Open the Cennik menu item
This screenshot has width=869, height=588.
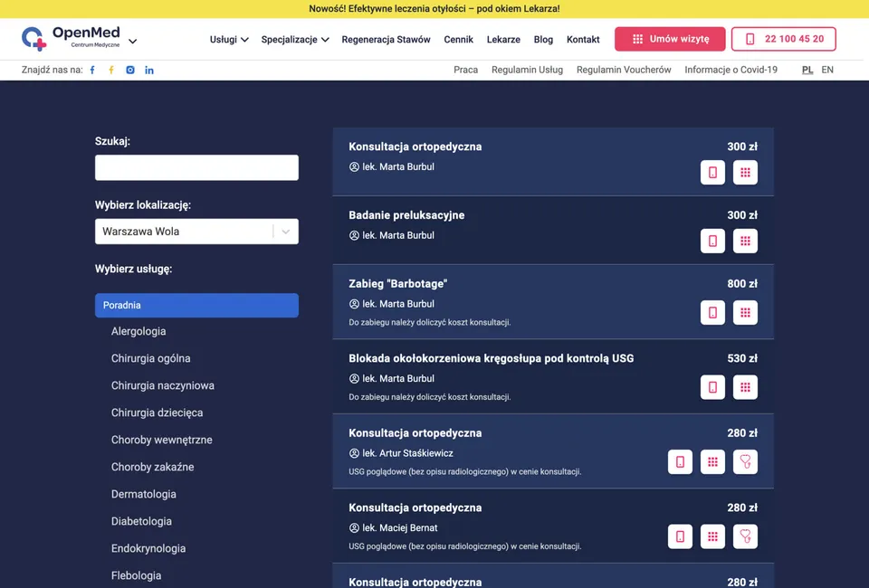[458, 40]
